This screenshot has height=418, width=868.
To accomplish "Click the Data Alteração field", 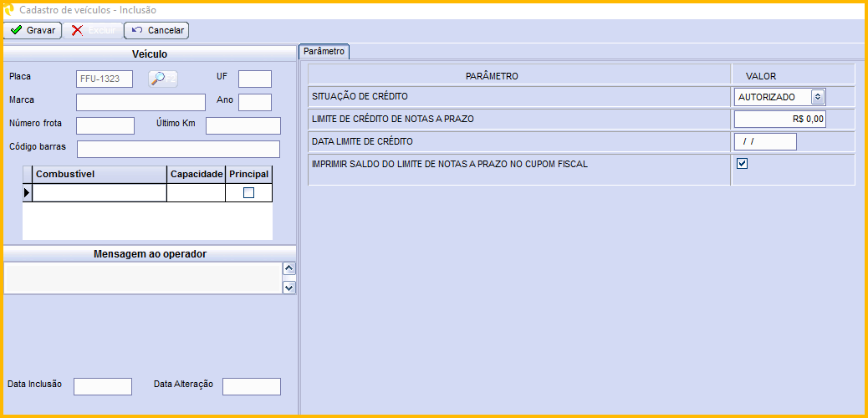I will pyautogui.click(x=252, y=386).
